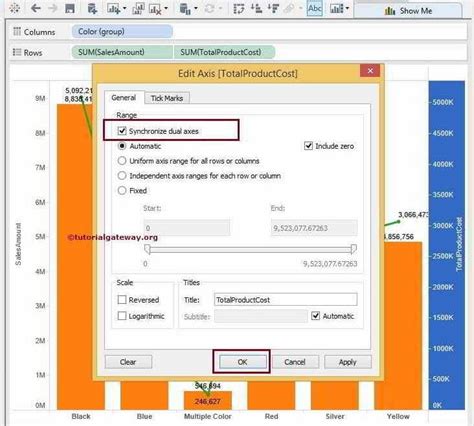Enable the Logarithmic scale checkbox
The image size is (474, 426).
122,315
